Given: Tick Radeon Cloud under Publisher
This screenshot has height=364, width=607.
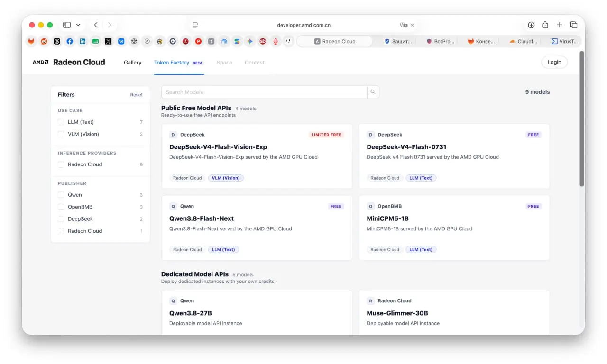Looking at the screenshot, I should click(61, 231).
